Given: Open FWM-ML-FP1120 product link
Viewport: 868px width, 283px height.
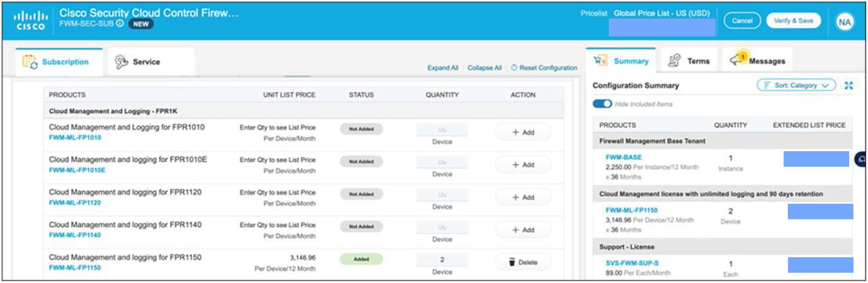Looking at the screenshot, I should point(75,203).
